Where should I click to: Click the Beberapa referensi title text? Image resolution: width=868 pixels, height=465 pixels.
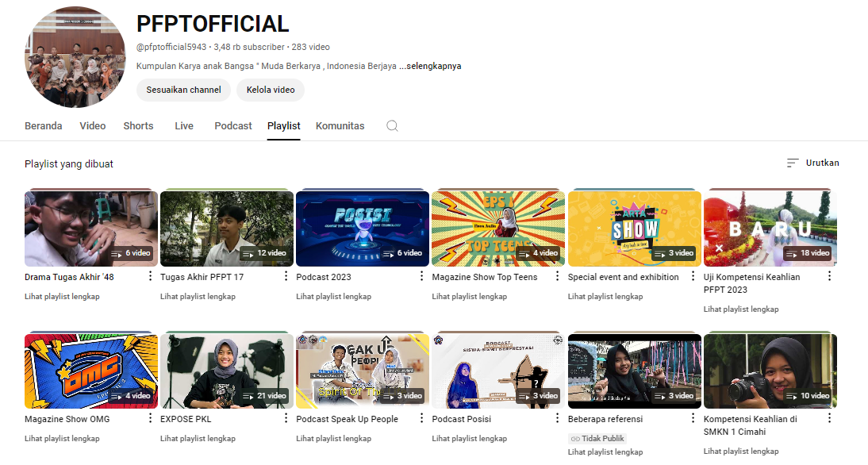(605, 419)
